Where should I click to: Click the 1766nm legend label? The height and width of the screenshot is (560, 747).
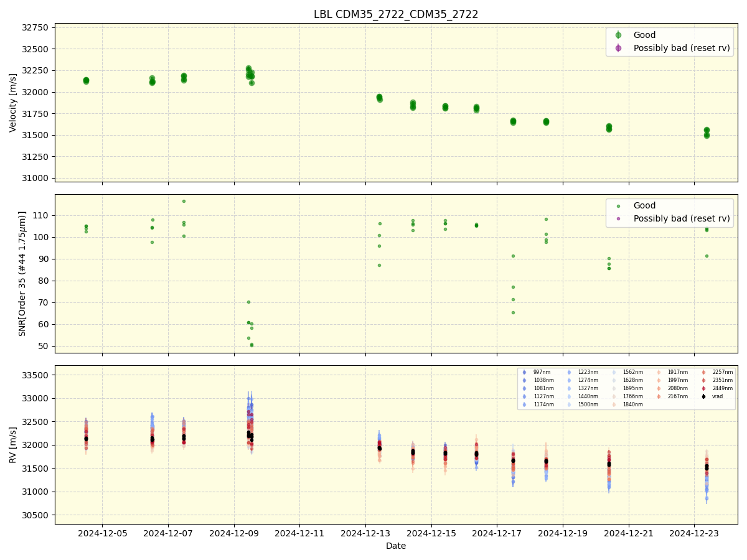pyautogui.click(x=633, y=396)
